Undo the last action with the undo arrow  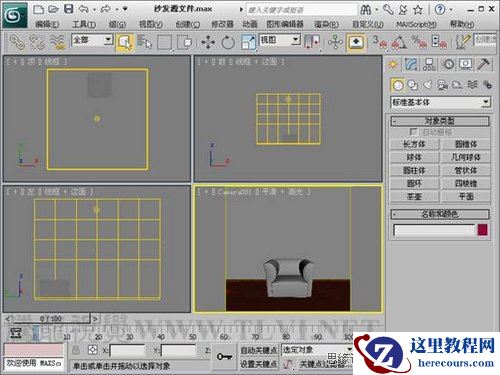83,9
